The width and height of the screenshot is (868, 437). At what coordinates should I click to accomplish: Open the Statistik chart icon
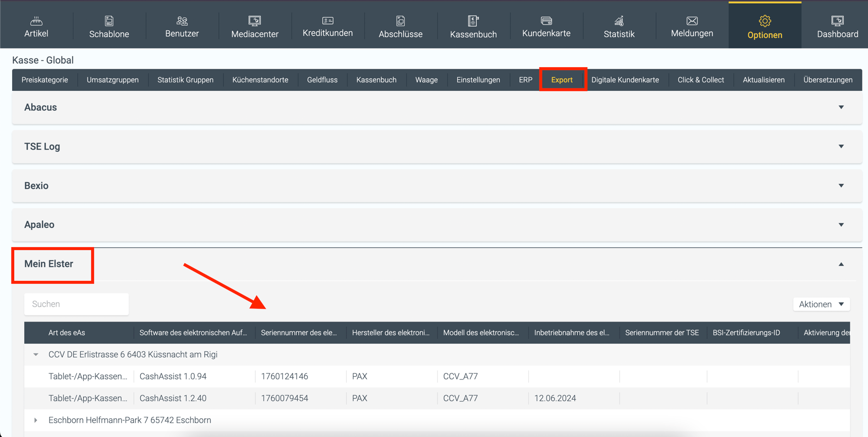pyautogui.click(x=619, y=21)
